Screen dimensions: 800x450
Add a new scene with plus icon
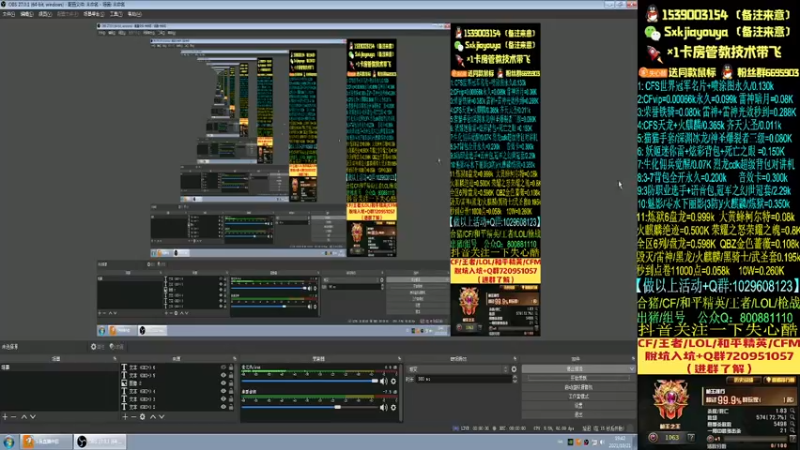pyautogui.click(x=5, y=417)
